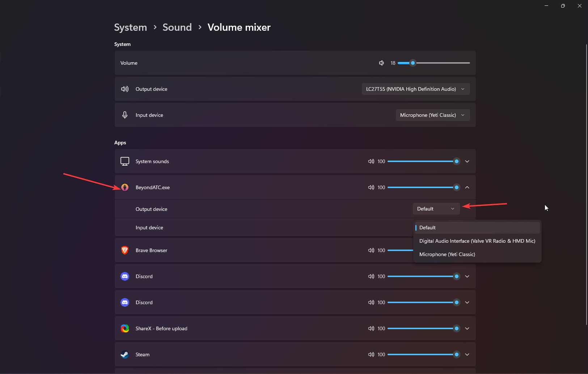Open system Input device Yeti Classic dropdown

[433, 115]
